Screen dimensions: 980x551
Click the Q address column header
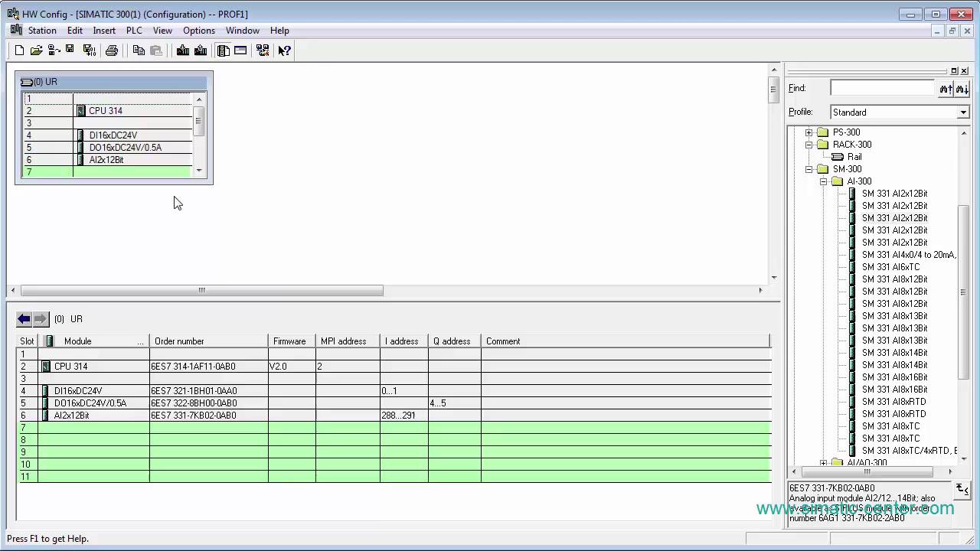pos(454,341)
